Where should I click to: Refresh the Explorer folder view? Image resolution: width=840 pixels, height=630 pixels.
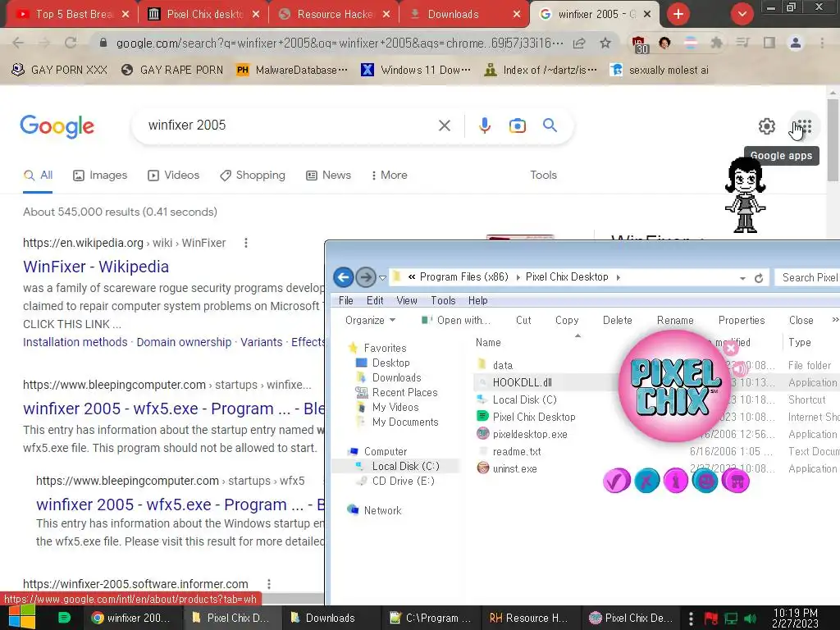(759, 278)
